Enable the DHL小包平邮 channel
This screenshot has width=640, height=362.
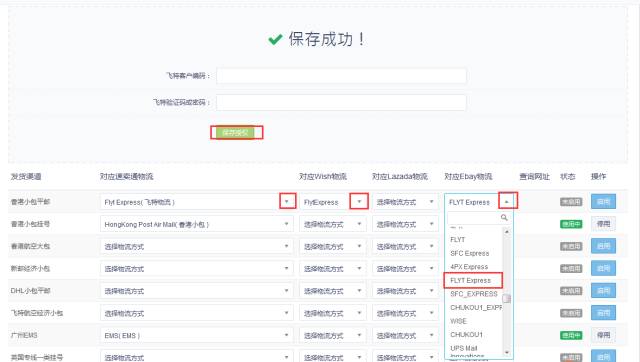(x=603, y=291)
